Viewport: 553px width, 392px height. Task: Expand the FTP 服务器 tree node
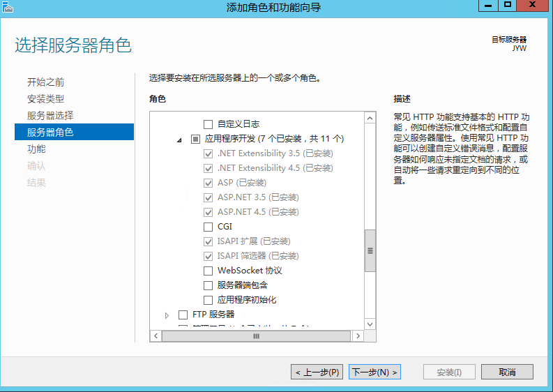pos(167,315)
